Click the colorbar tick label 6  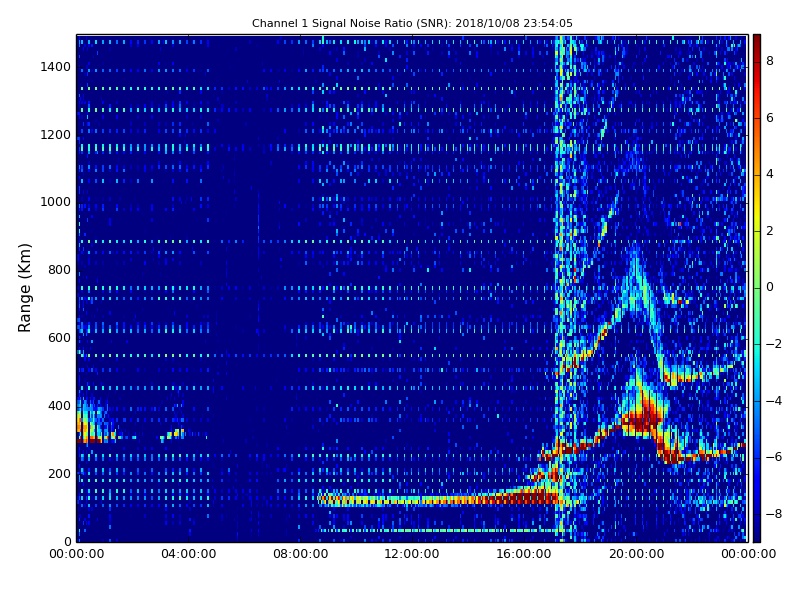pos(770,118)
